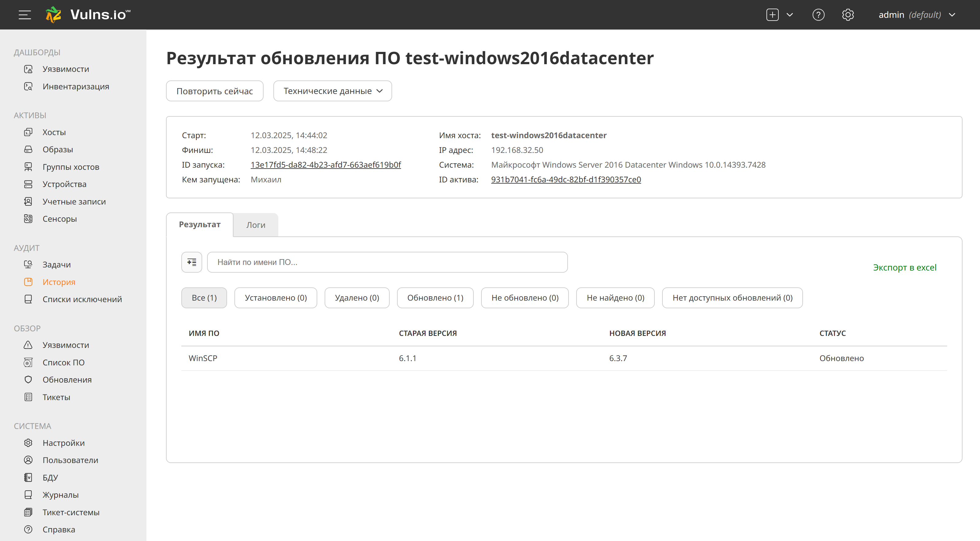The width and height of the screenshot is (980, 541).
Task: Toggle the hamburger sidebar menu
Action: pyautogui.click(x=25, y=15)
